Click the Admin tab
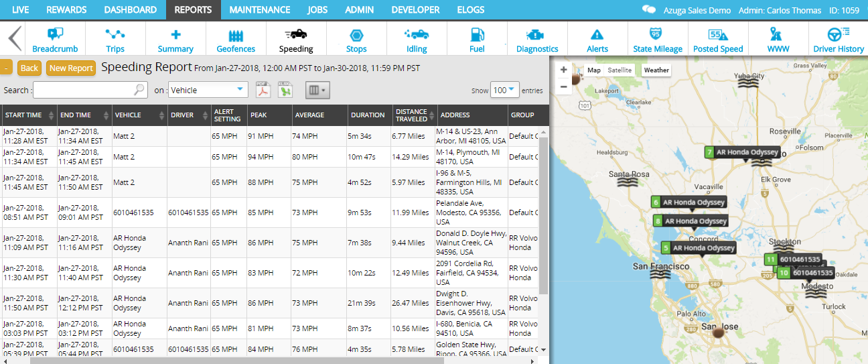This screenshot has height=364, width=868. coord(360,10)
